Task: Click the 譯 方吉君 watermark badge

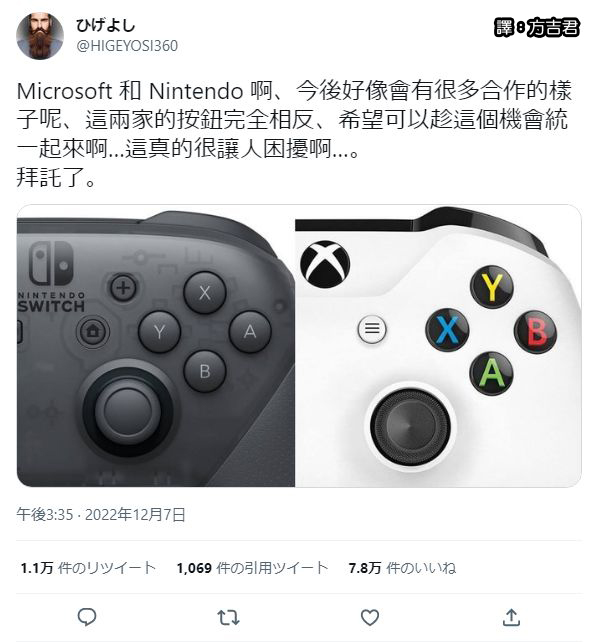Action: (x=537, y=28)
